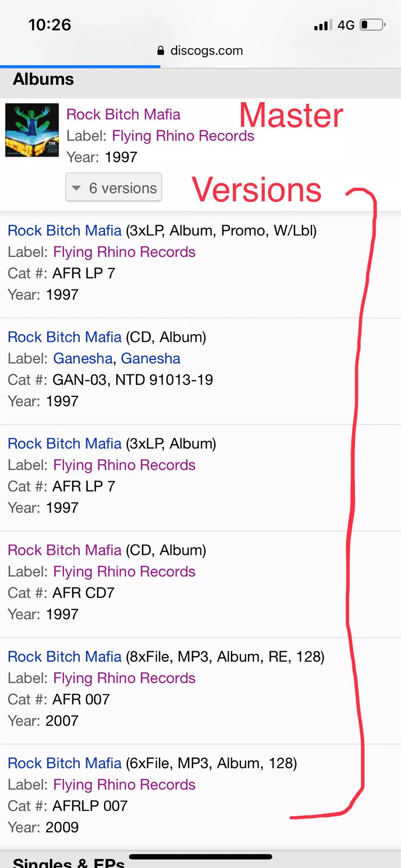The width and height of the screenshot is (401, 868).
Task: Open the 8xFile MP3 reissue version link
Action: tap(65, 657)
